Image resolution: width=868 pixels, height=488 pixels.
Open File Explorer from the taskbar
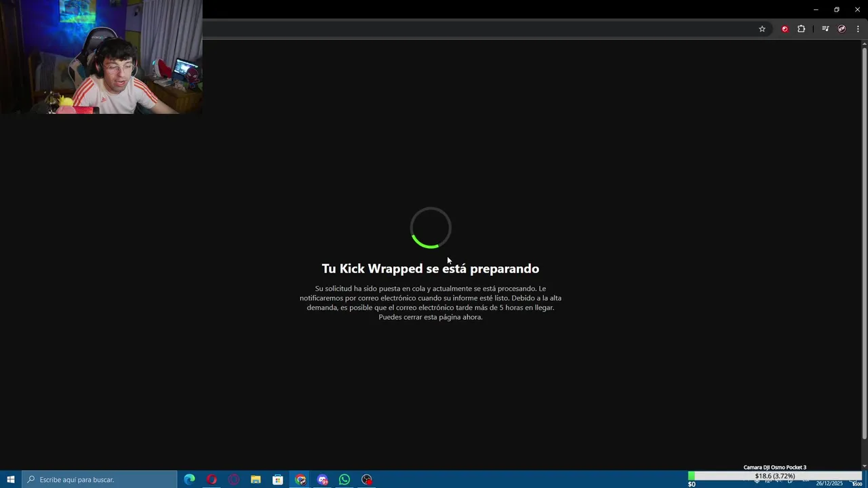coord(256,479)
